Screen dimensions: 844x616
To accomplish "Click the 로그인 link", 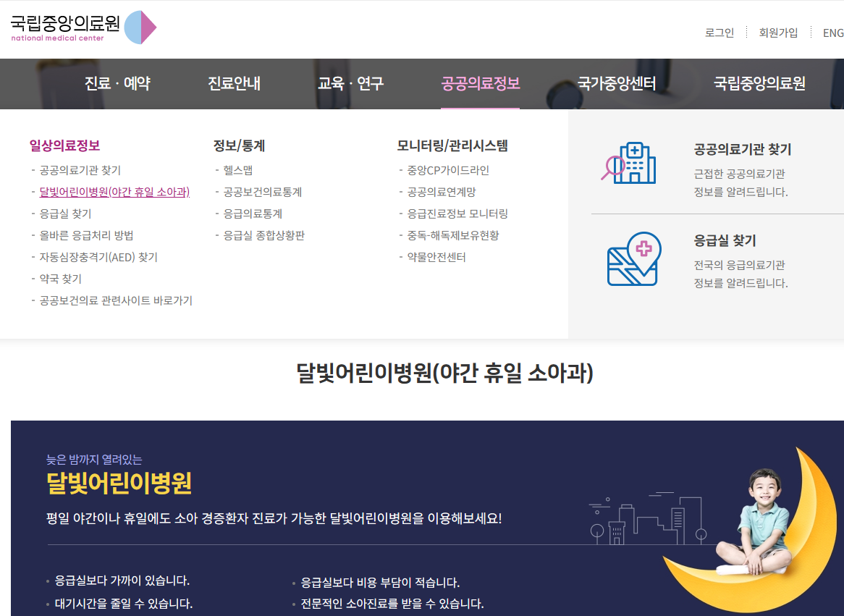I will pyautogui.click(x=717, y=33).
